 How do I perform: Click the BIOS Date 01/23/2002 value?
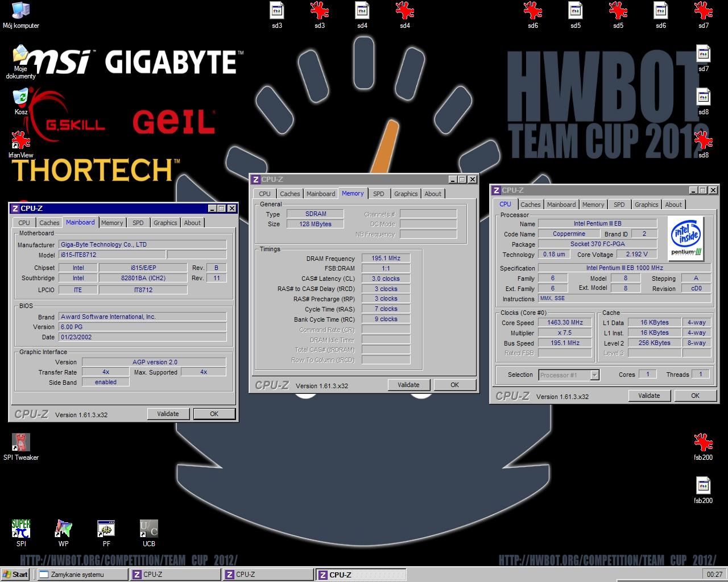[142, 337]
